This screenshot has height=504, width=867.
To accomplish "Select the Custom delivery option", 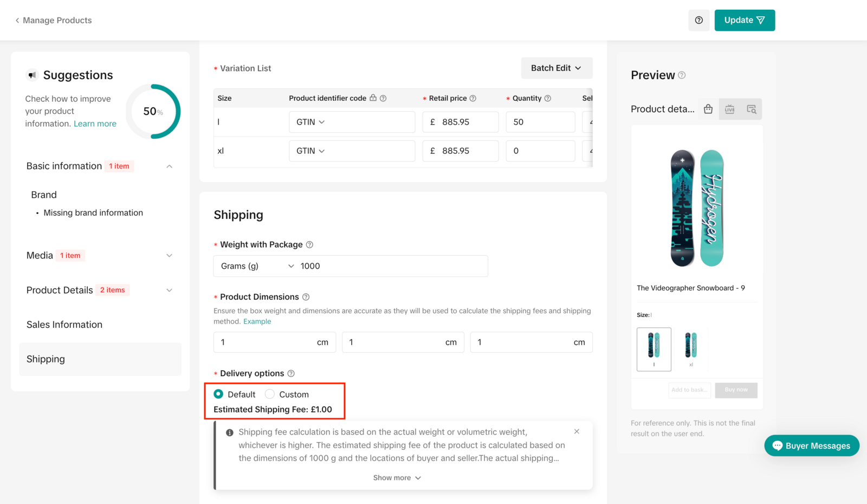I will click(270, 394).
